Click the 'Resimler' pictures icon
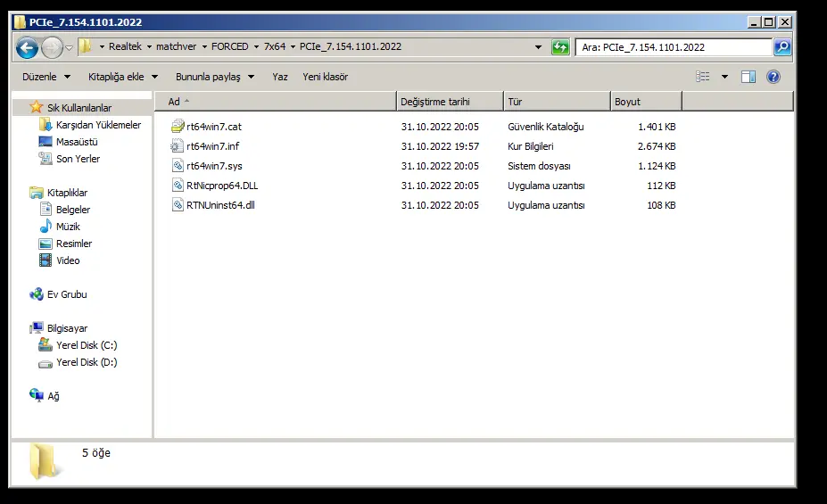 click(x=45, y=244)
